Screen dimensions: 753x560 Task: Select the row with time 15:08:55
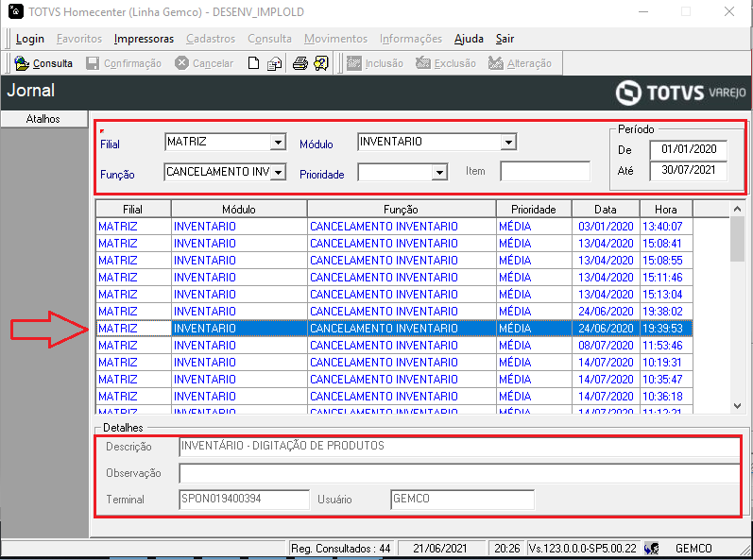(394, 261)
